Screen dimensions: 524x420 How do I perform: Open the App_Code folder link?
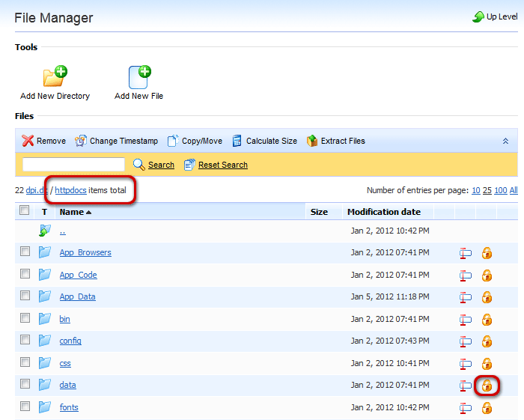78,275
